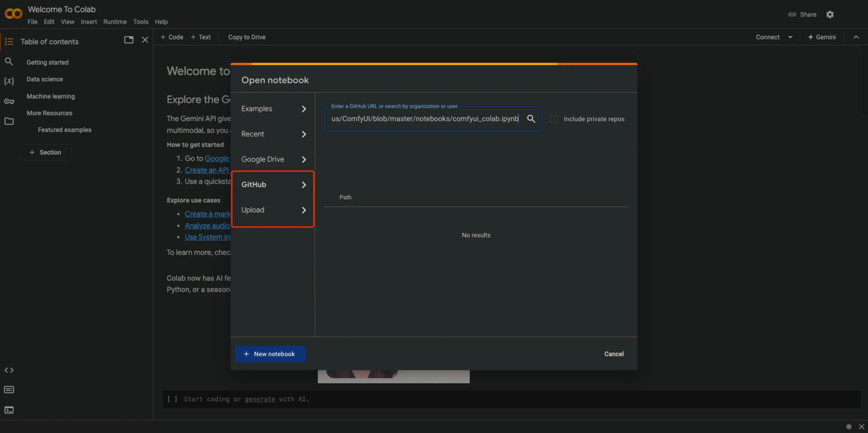Open the Help menu
Image resolution: width=868 pixels, height=433 pixels.
161,22
